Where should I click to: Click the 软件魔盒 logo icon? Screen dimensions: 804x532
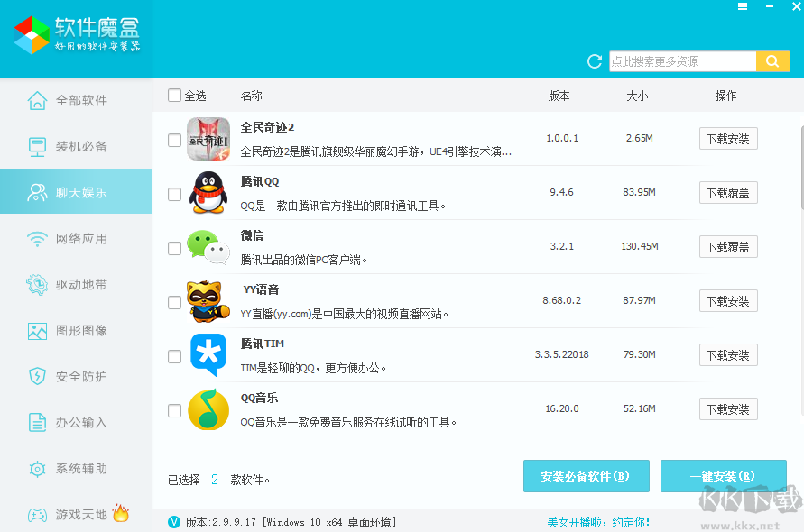[32, 35]
